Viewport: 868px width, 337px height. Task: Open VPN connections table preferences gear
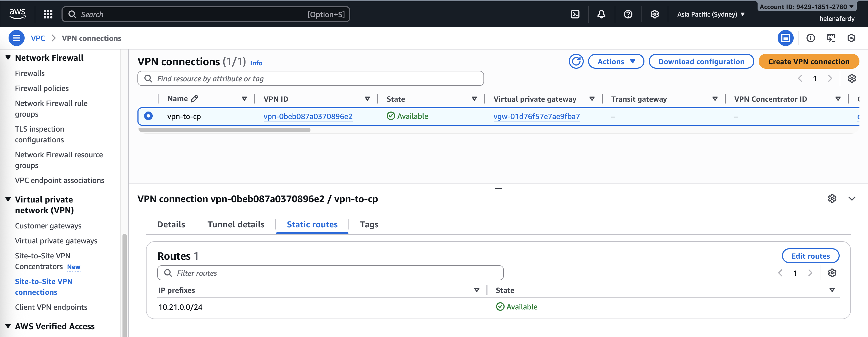tap(851, 79)
